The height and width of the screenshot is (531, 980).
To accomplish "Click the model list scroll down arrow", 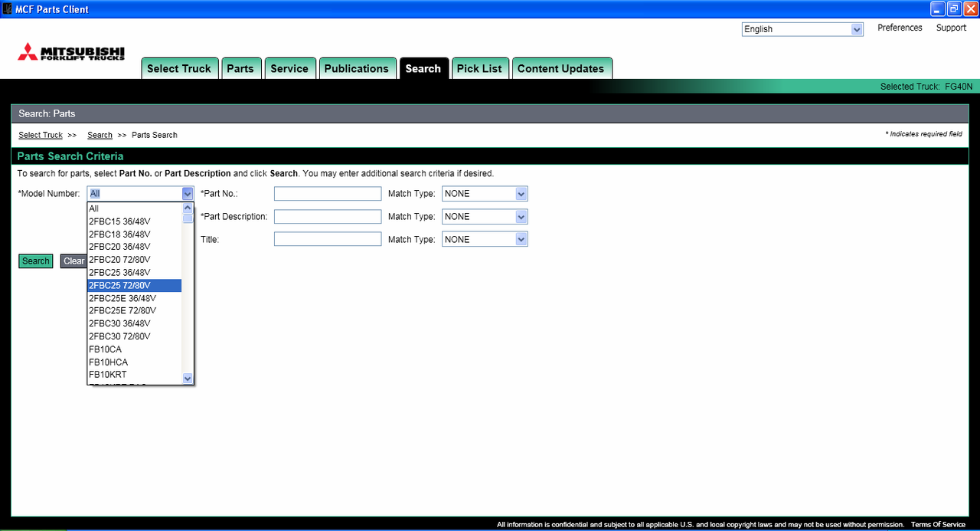I will tap(188, 378).
